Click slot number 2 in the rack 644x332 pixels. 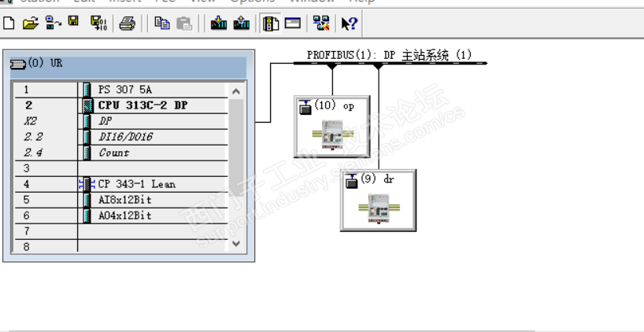coord(28,105)
